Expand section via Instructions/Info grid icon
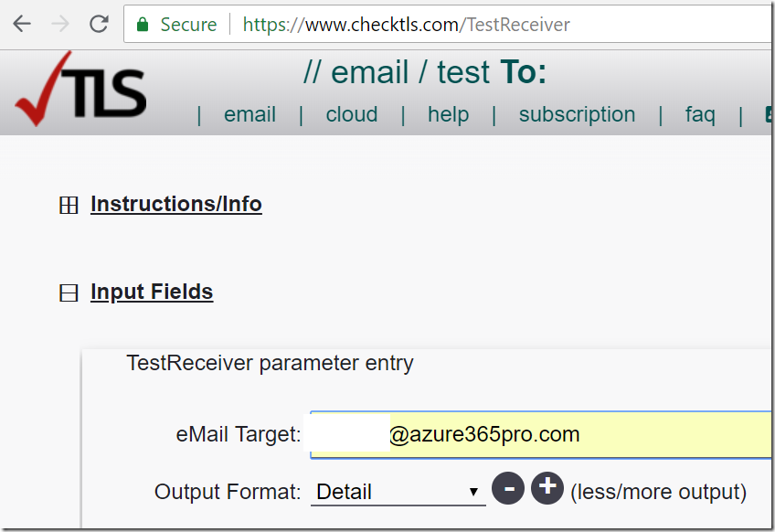The image size is (775, 532). pyautogui.click(x=69, y=205)
